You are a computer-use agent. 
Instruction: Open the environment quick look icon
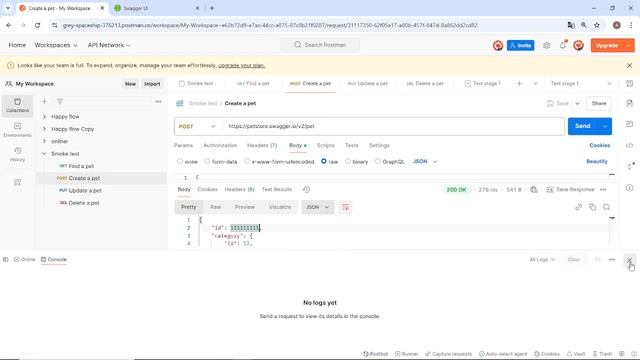[x=629, y=84]
